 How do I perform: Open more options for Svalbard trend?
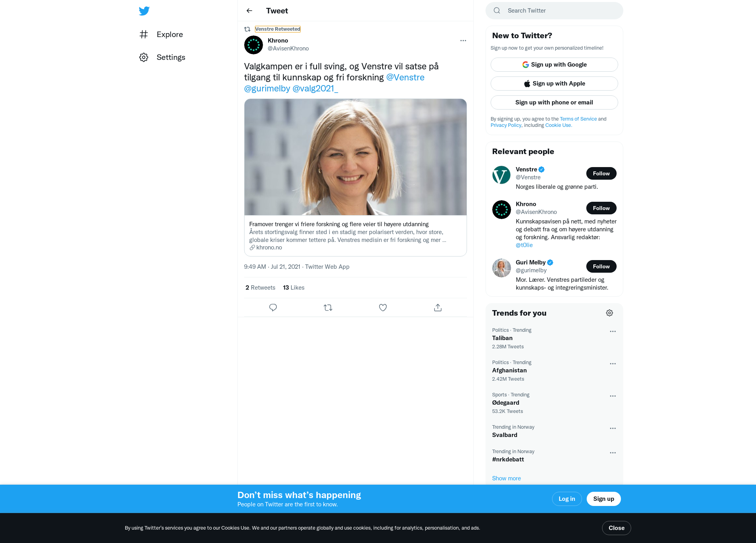[613, 428]
